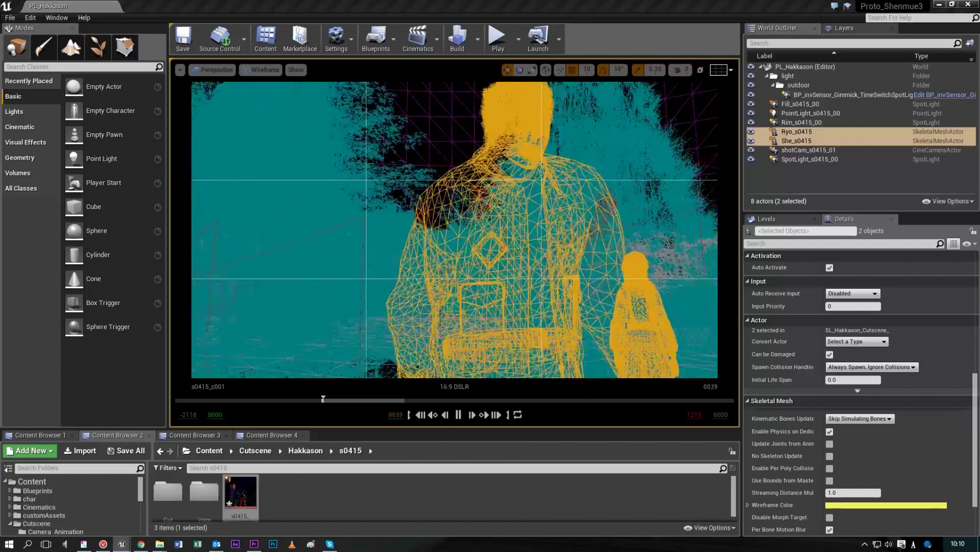This screenshot has width=980, height=552.
Task: Collapse the Skeletal Mesh section
Action: (748, 401)
